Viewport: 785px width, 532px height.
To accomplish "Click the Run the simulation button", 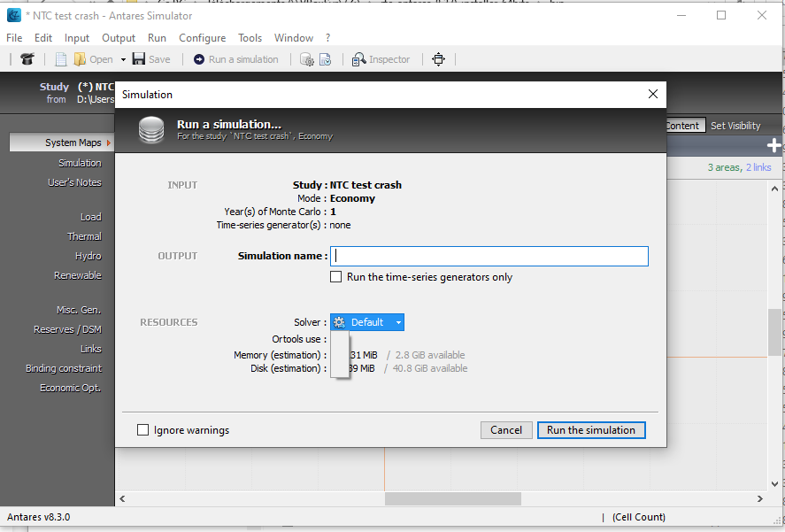I will click(x=591, y=429).
